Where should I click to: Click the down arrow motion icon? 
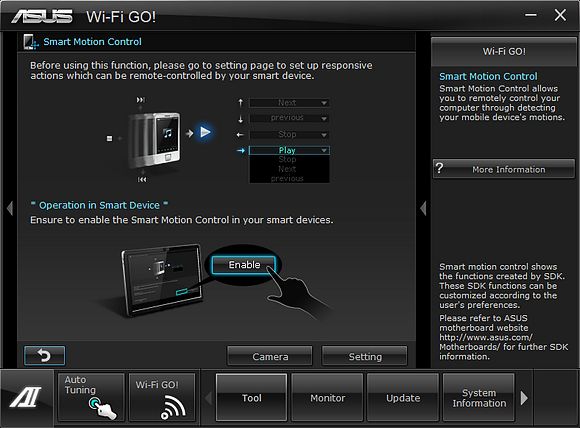tap(241, 119)
